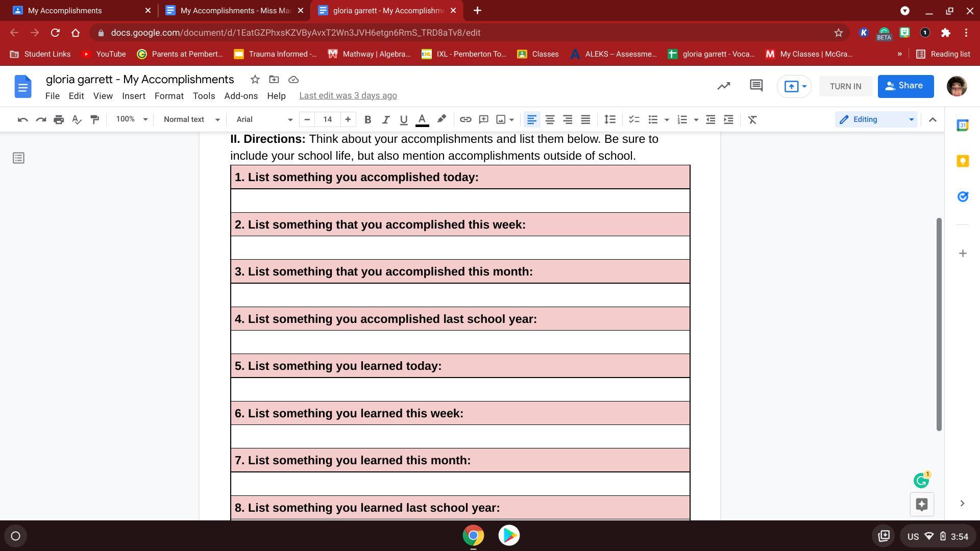This screenshot has height=551, width=980.
Task: Click the clear formatting icon
Action: pyautogui.click(x=752, y=119)
